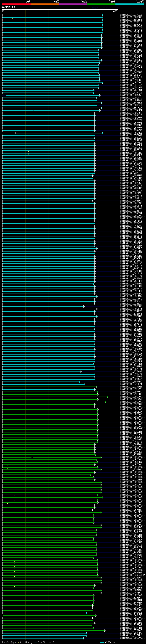Click UniRef100_P49841 label
Image resolution: width=146 pixels, height=644 pixels.
tap(131, 442)
